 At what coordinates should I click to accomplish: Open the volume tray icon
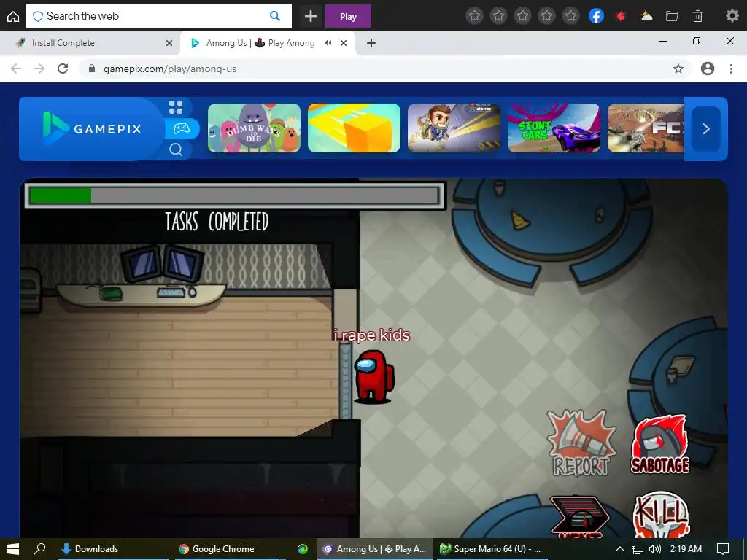click(655, 549)
